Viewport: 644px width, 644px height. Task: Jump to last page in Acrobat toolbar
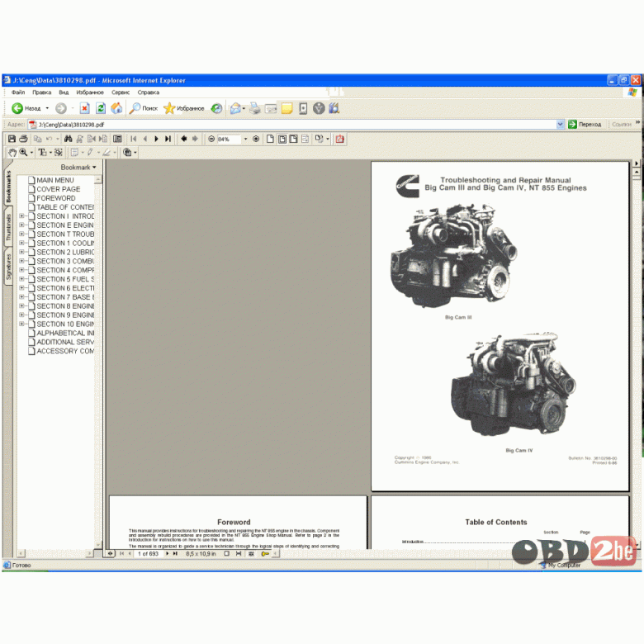[168, 139]
